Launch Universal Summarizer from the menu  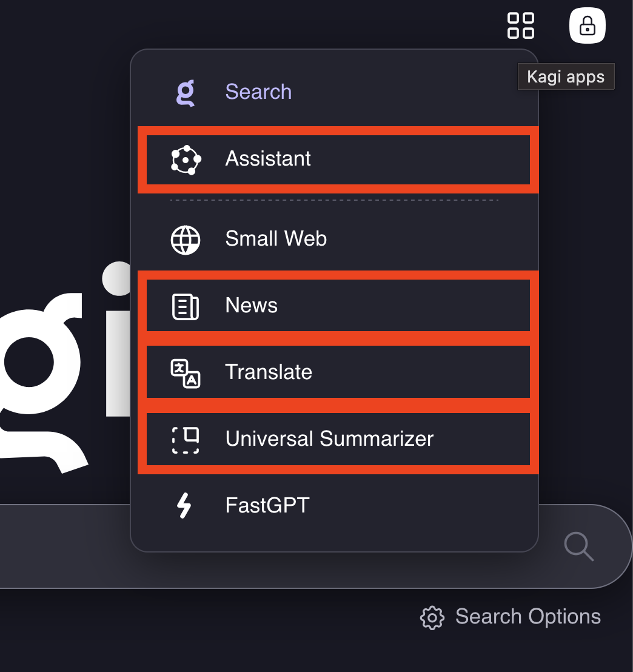pos(329,439)
